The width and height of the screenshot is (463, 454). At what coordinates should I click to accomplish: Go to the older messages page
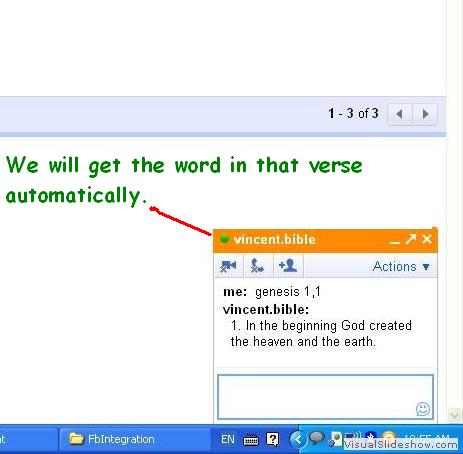point(425,114)
